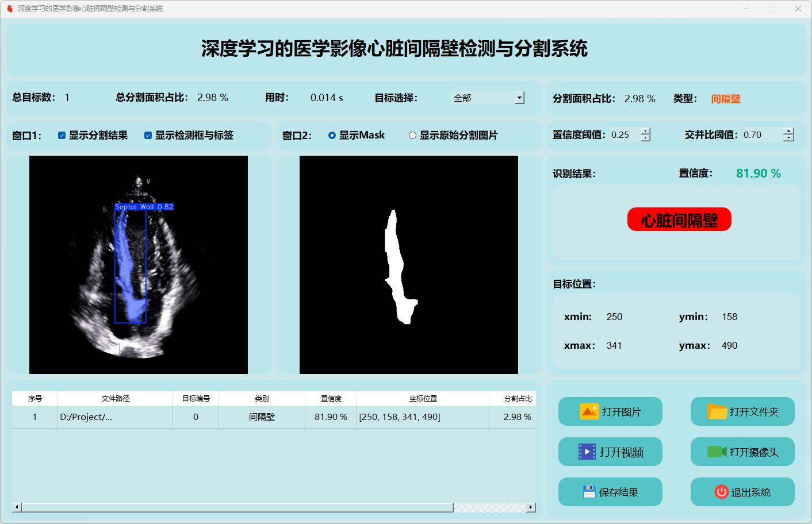812x524 pixels.
Task: Increase the 置信度阈值 value with up arrow
Action: coord(646,131)
